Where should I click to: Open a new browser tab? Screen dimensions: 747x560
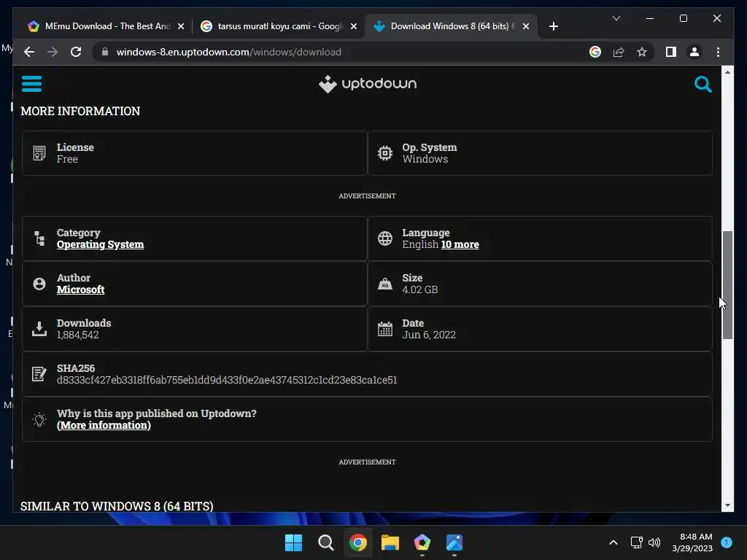[x=553, y=26]
